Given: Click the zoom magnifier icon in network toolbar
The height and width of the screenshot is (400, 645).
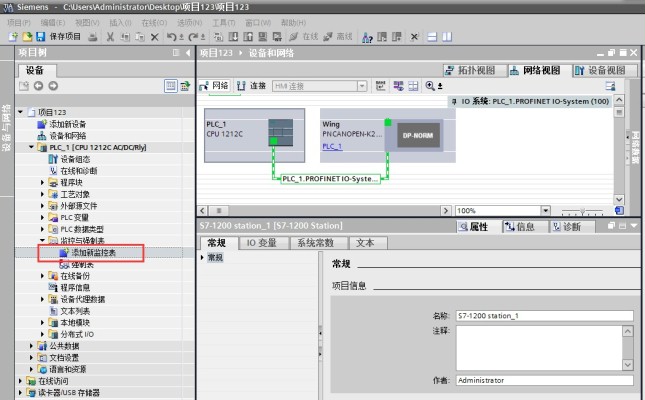Looking at the screenshot, I should pos(430,86).
